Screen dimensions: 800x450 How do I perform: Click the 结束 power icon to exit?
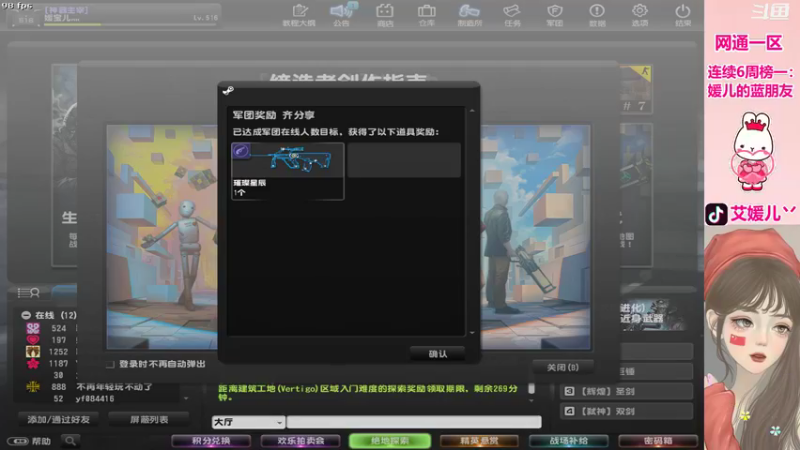tap(683, 15)
